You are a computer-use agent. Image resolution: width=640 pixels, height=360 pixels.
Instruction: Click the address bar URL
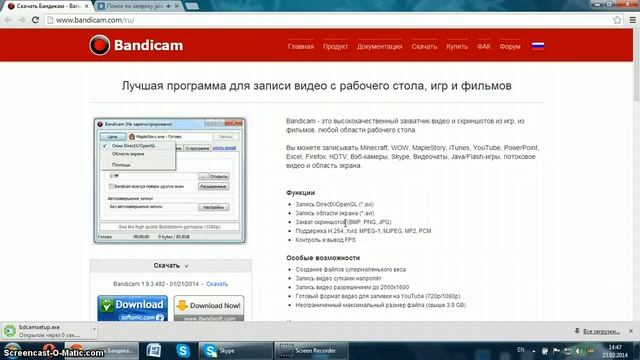[x=95, y=20]
